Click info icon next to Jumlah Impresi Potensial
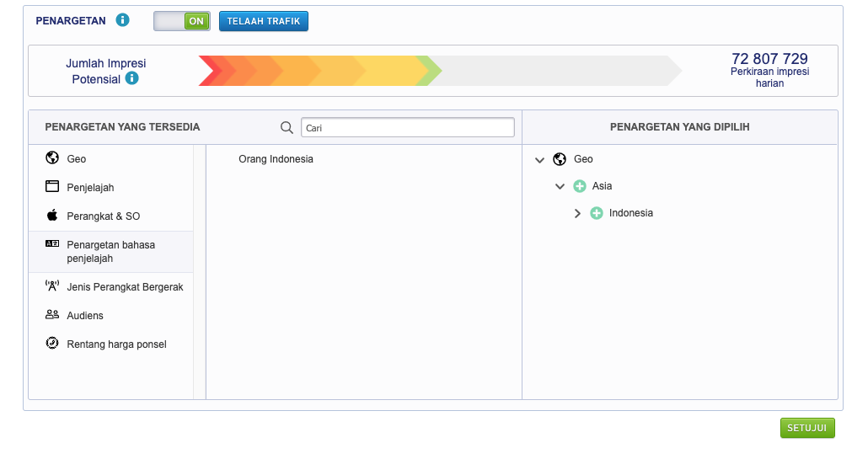 point(131,78)
